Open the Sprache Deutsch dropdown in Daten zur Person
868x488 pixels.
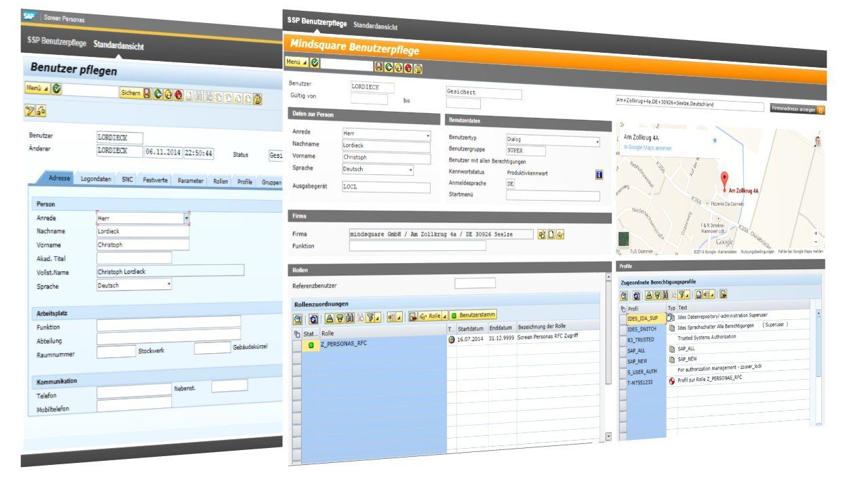411,170
